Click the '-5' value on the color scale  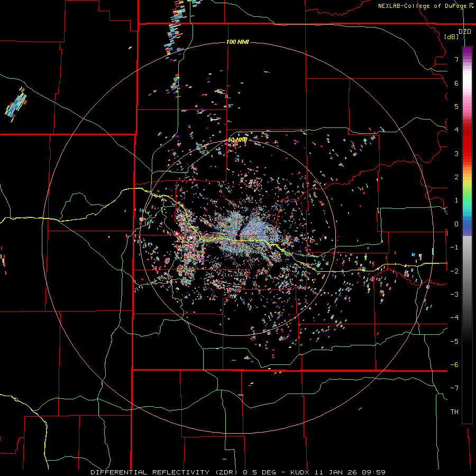coord(454,341)
